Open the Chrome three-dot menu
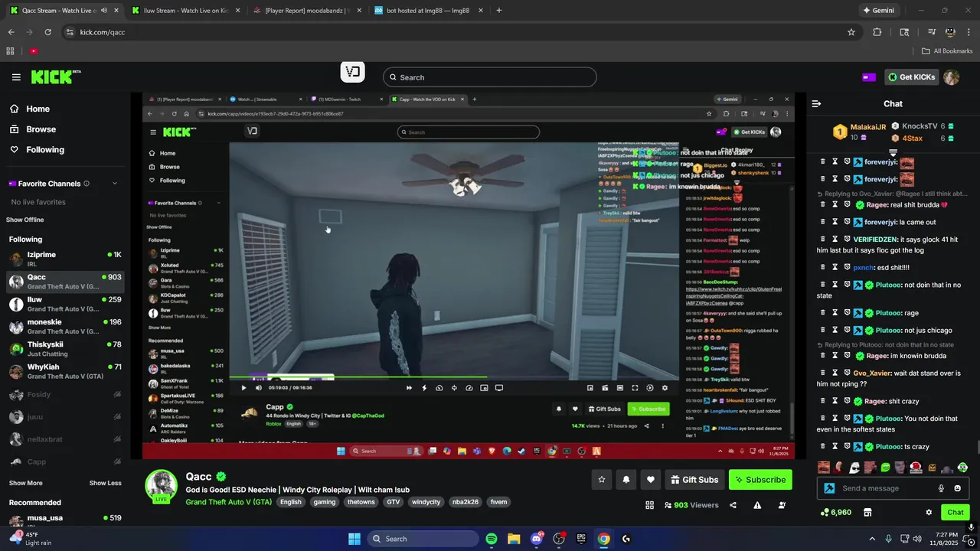The width and height of the screenshot is (980, 551). (969, 32)
